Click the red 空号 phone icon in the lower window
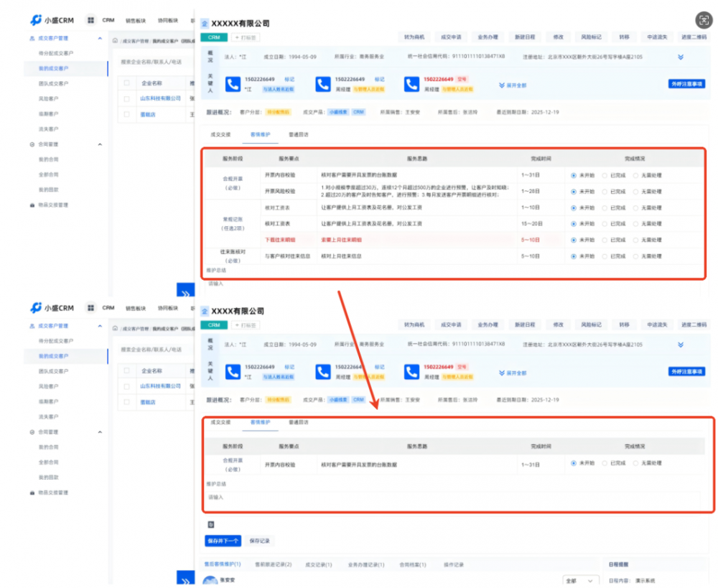Image resolution: width=718 pixels, height=588 pixels. (x=411, y=371)
